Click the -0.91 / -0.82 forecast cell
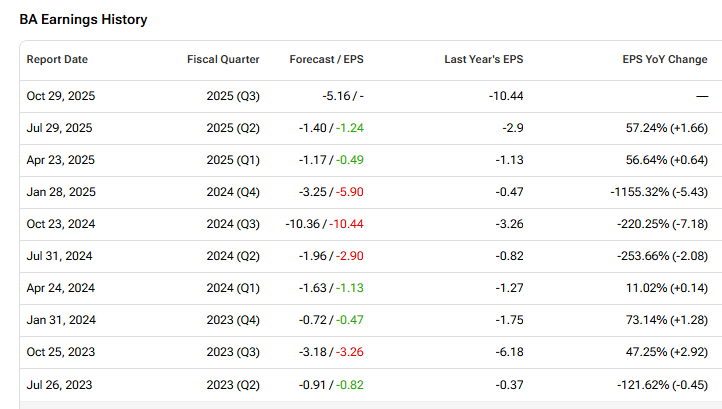Screen dimensions: 722x409 [x=328, y=384]
